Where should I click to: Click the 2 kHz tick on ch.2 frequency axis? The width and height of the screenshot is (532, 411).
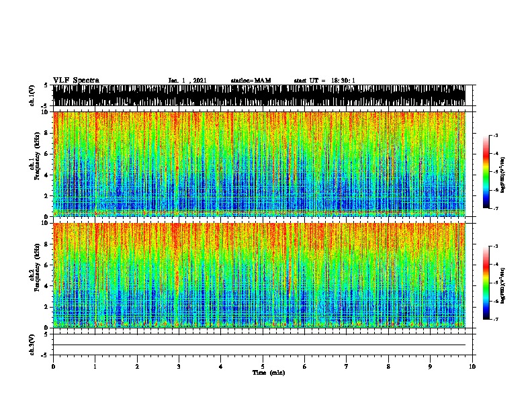click(47, 307)
